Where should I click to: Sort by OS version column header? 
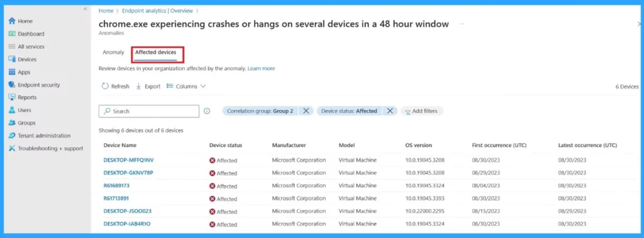418,145
